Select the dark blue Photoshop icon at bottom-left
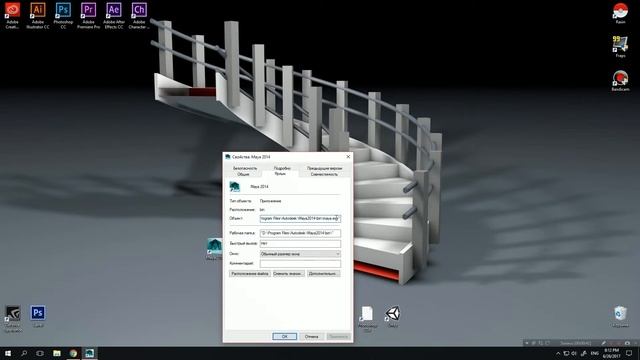 [x=38, y=316]
